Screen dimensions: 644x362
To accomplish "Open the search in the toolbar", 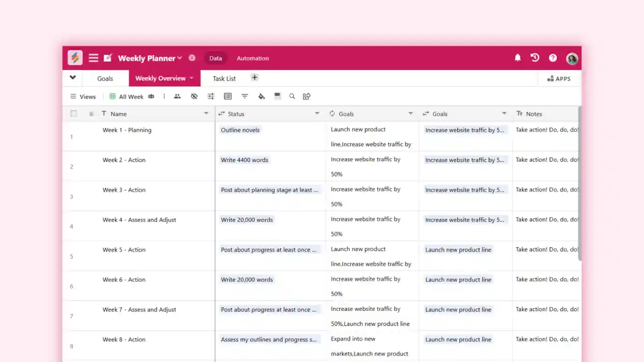I will coord(292,96).
